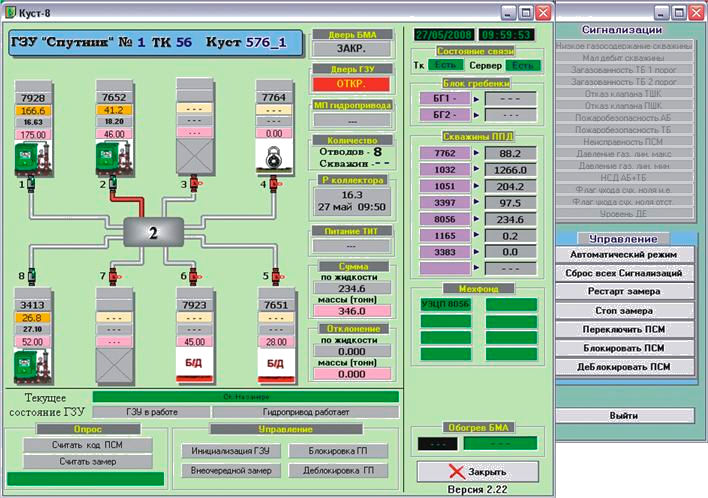Screen dimensions: 708x498
Task: Click the УЭЦП 8056 cell in Мехфонд
Action: tap(446, 304)
